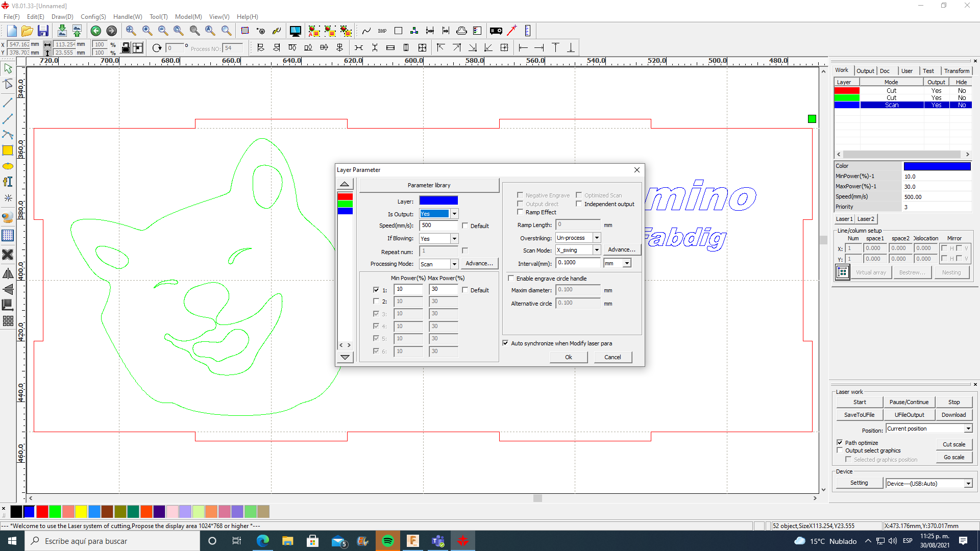Open Spotify from the taskbar

click(x=388, y=541)
